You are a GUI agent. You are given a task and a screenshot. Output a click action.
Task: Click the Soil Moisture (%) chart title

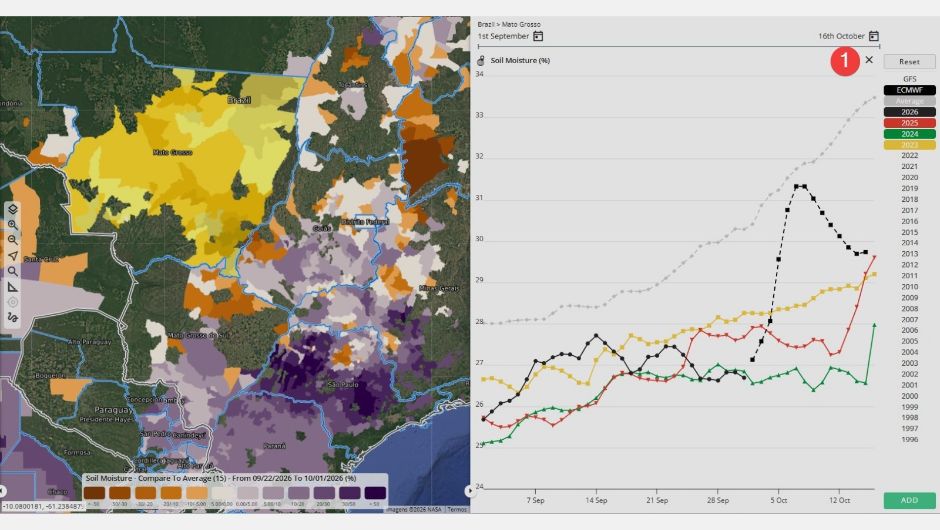tap(520, 61)
